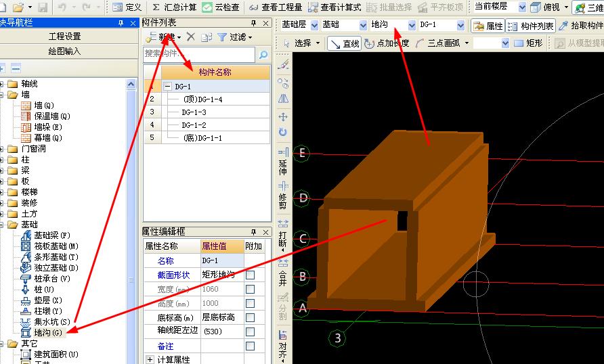The width and height of the screenshot is (604, 364).
Task: Open the 基础层 floor dropdown
Action: click(x=314, y=26)
